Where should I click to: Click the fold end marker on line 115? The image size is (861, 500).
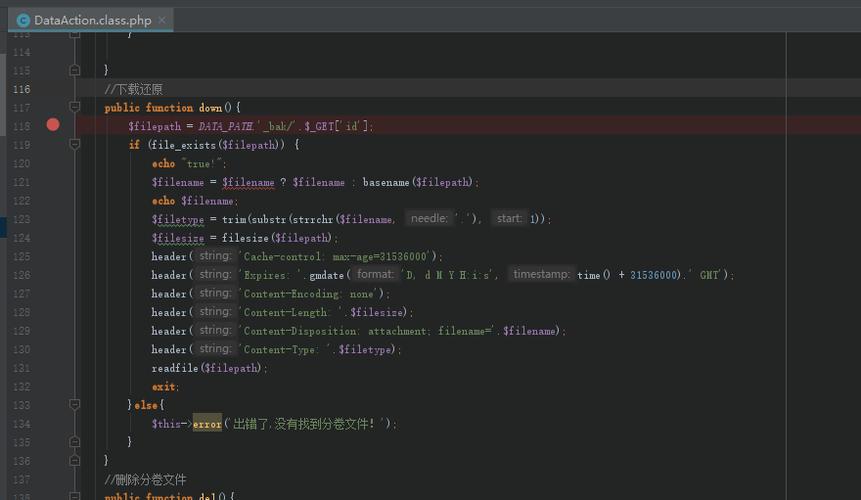point(75,70)
